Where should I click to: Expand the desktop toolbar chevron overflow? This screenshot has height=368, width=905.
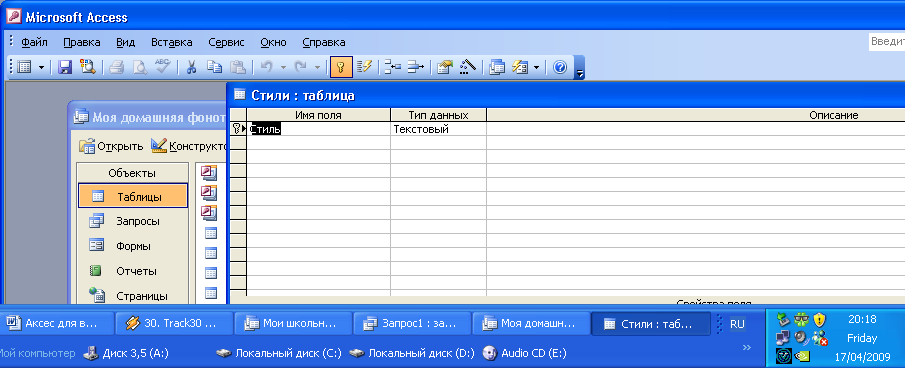pos(746,347)
